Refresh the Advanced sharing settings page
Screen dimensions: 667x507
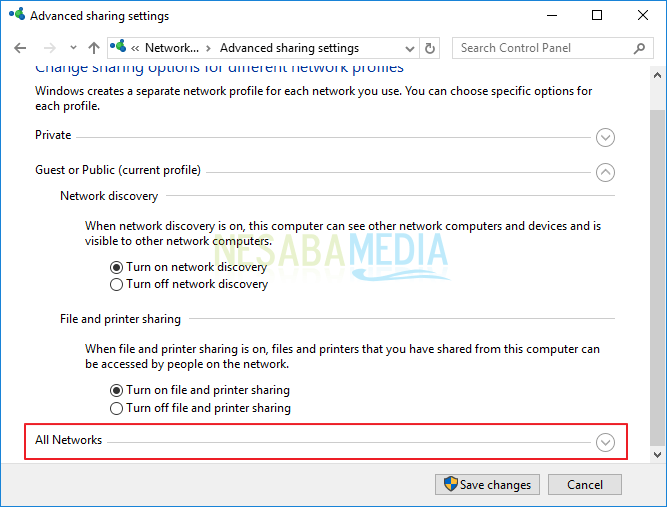[x=430, y=48]
